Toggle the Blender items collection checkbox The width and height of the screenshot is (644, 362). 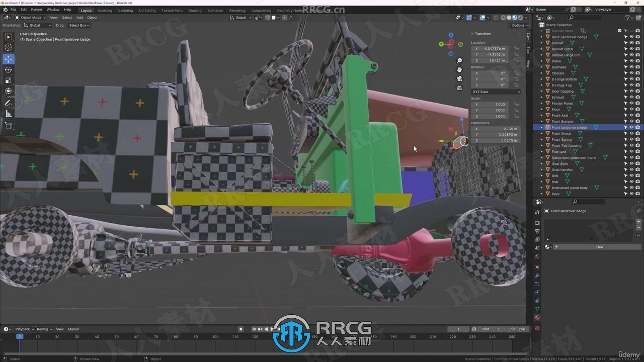click(620, 31)
